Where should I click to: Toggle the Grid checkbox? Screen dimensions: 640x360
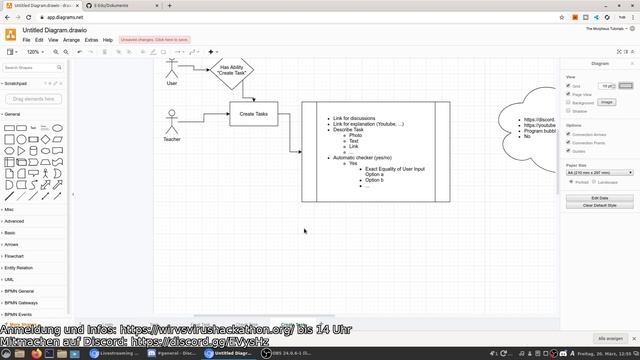click(568, 86)
